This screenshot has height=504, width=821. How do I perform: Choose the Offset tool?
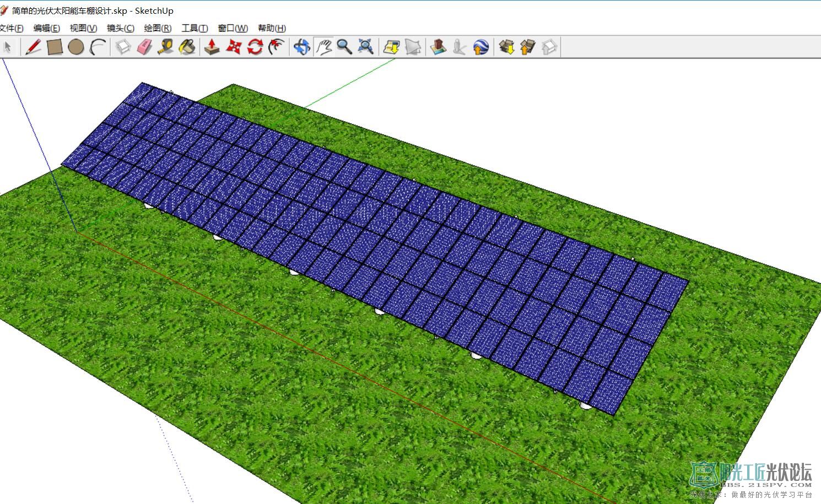click(x=277, y=47)
